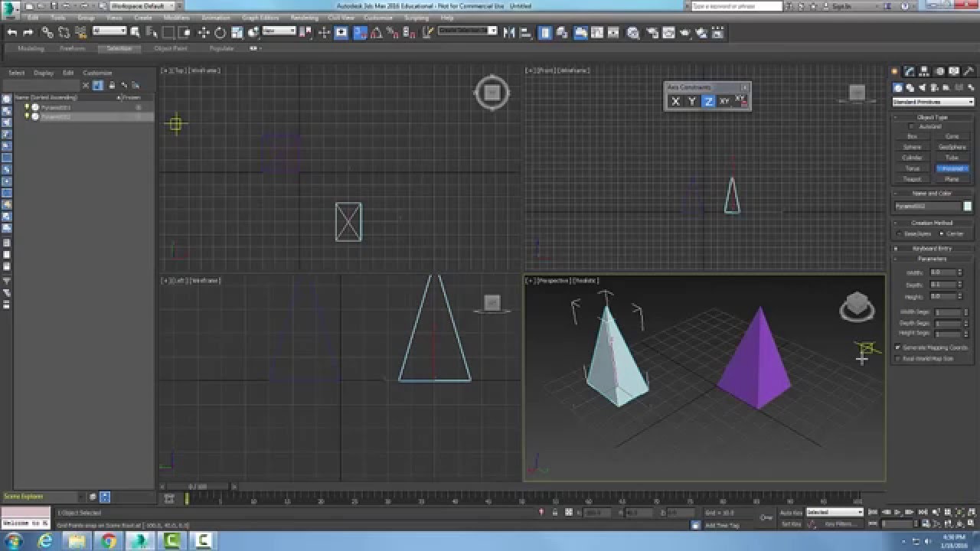Click the Pyramid object name field

(927, 207)
